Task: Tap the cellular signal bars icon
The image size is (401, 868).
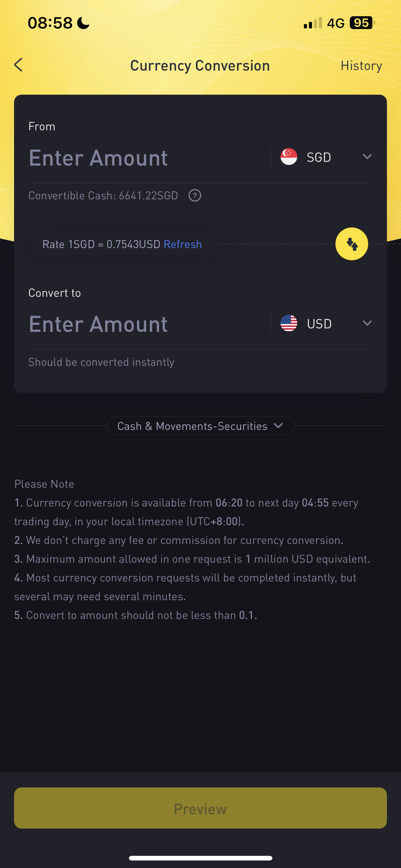Action: point(313,23)
